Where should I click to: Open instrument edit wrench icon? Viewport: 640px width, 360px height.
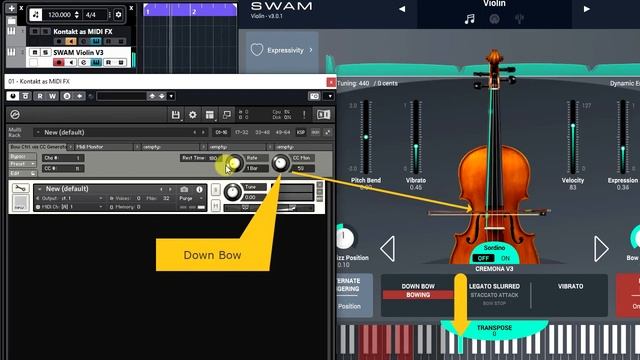coord(20,188)
